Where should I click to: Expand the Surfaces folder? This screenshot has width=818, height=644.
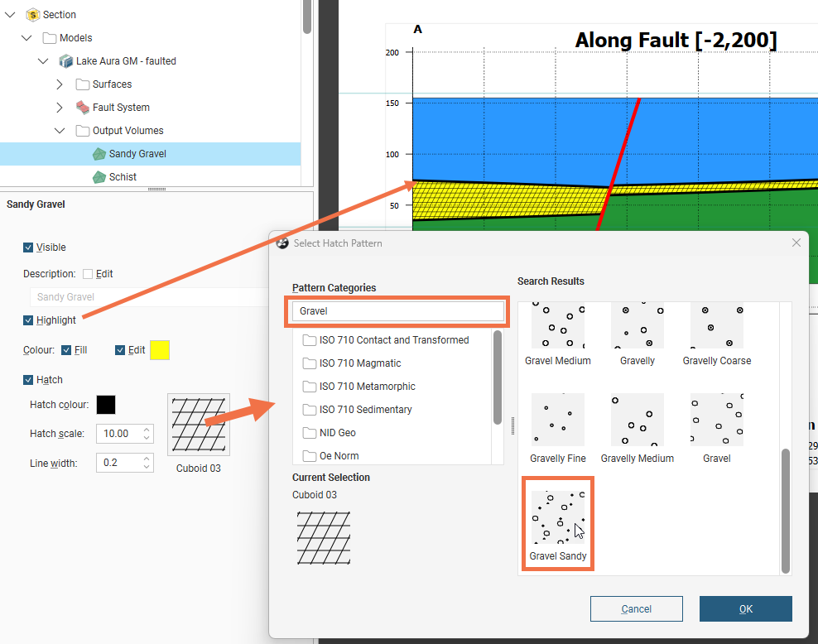pos(60,84)
